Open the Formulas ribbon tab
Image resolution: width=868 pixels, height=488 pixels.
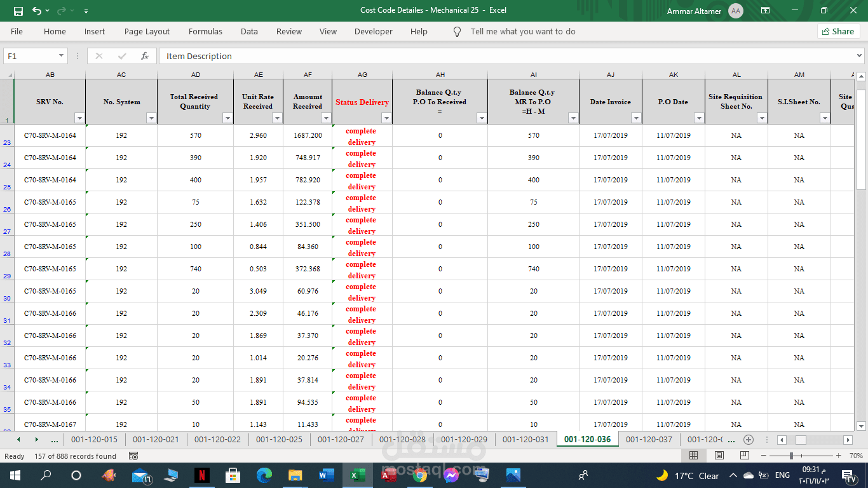(205, 32)
